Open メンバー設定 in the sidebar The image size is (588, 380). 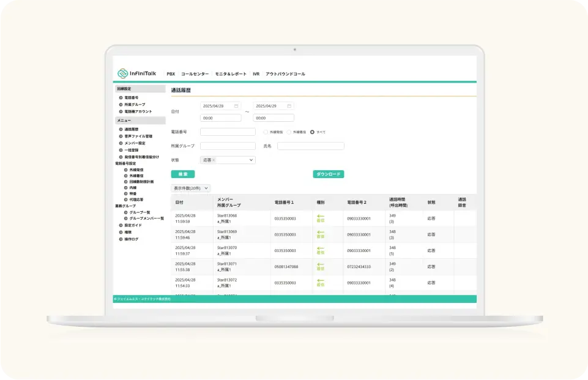click(135, 143)
